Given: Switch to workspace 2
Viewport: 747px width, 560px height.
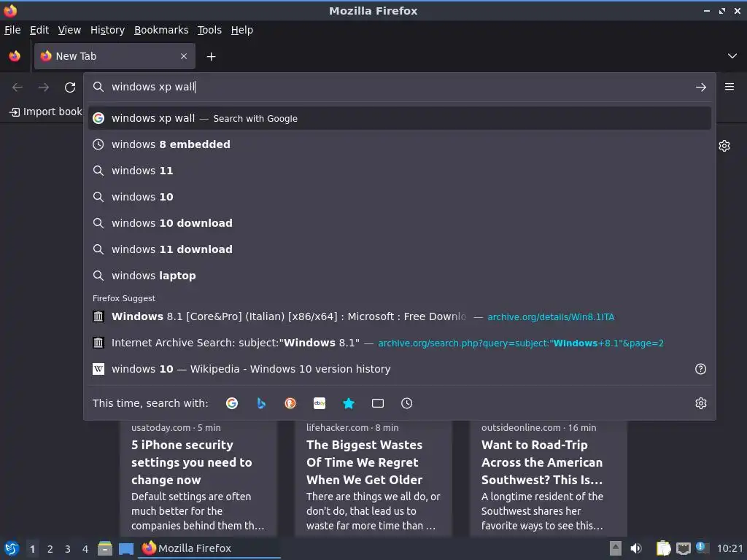Looking at the screenshot, I should 50,549.
